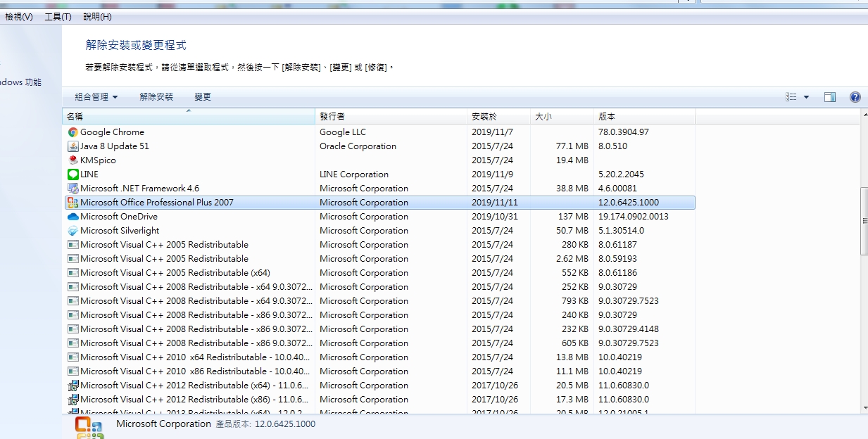Select the Microsoft Silverlight icon
Image resolution: width=868 pixels, height=439 pixels.
(x=73, y=231)
